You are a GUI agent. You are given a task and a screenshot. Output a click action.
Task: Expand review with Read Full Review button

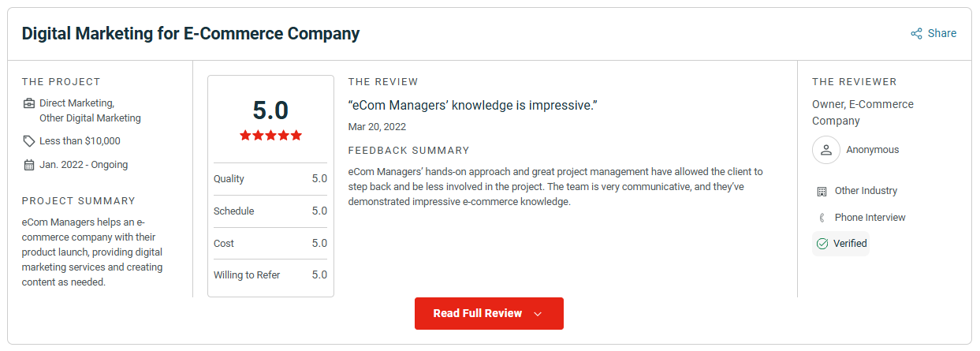[489, 313]
